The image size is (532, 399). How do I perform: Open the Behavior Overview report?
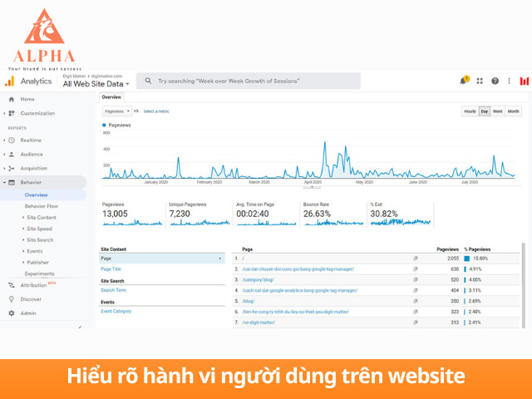pyautogui.click(x=37, y=195)
